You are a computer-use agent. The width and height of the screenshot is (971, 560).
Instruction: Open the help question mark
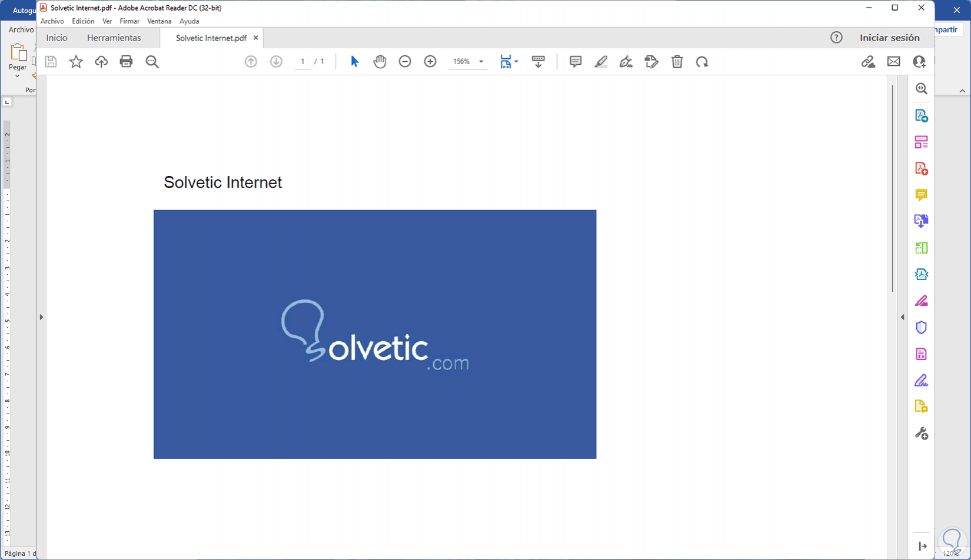[836, 38]
